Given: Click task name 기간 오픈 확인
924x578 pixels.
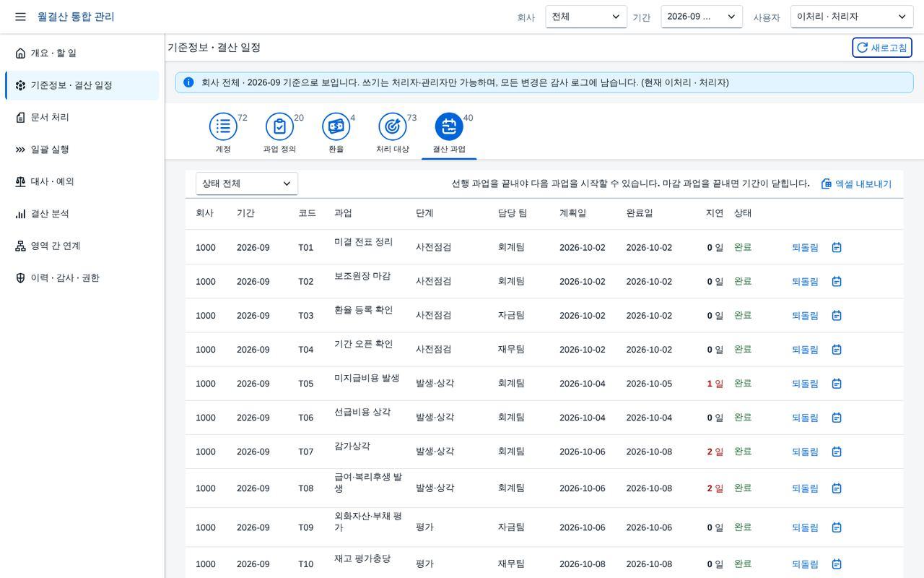Looking at the screenshot, I should point(363,344).
